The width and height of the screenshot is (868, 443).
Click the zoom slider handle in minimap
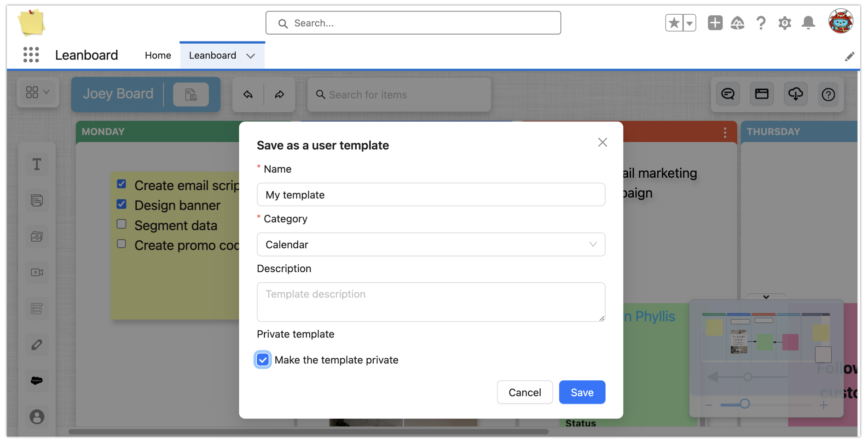tap(745, 404)
